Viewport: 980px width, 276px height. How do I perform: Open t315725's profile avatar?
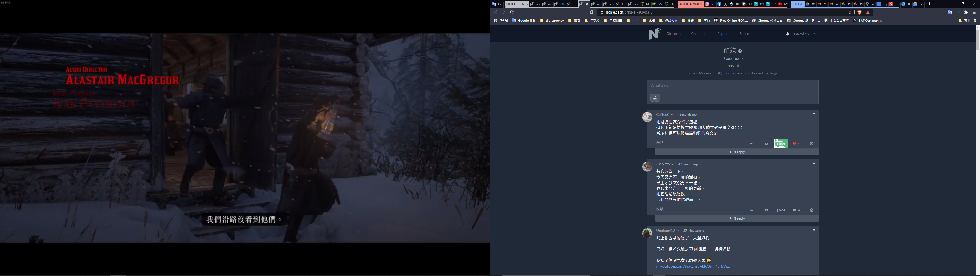tap(647, 167)
